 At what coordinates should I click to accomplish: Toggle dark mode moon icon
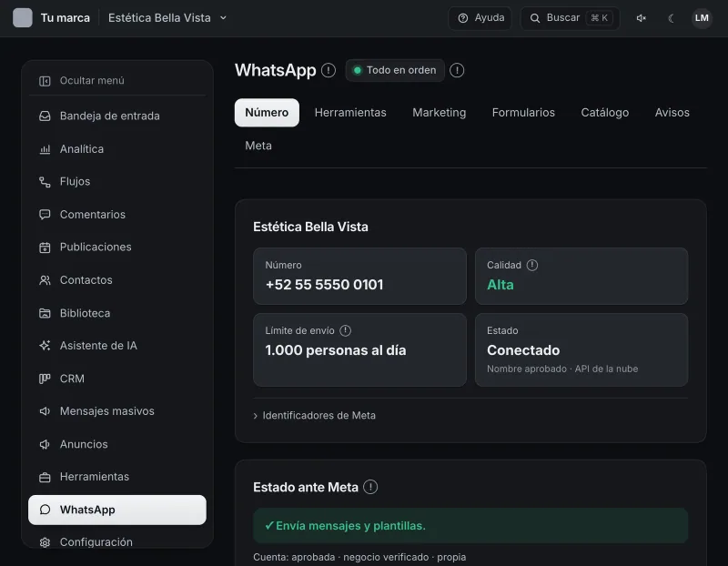[672, 18]
